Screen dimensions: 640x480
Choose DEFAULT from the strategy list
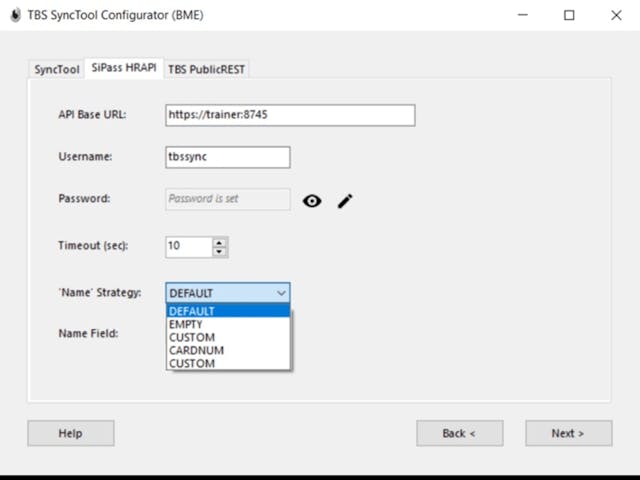point(228,311)
